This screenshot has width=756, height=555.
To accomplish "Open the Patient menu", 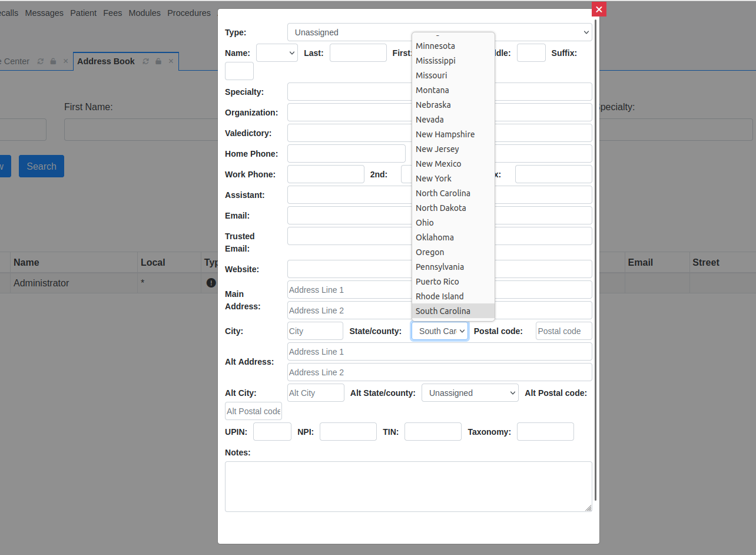I will tap(83, 12).
